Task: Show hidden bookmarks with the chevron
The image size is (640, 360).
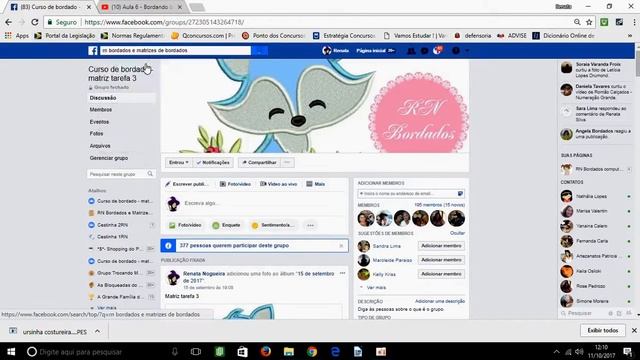Action: tap(630, 36)
